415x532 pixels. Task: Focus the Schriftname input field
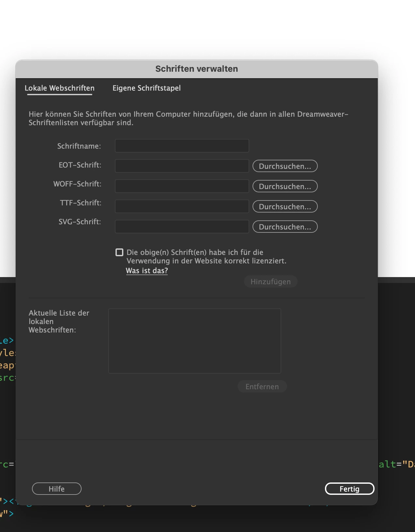tap(182, 146)
